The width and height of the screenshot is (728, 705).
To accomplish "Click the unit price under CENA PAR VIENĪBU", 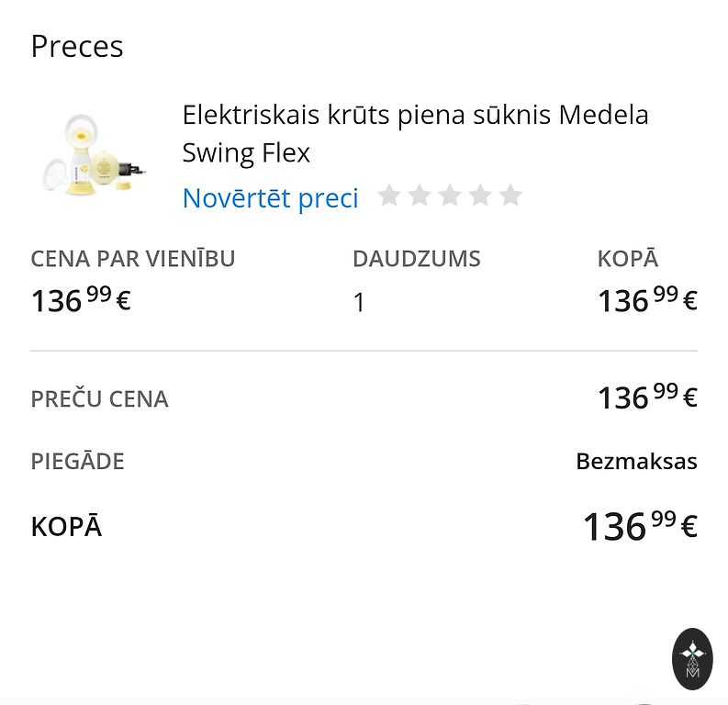I will [81, 299].
